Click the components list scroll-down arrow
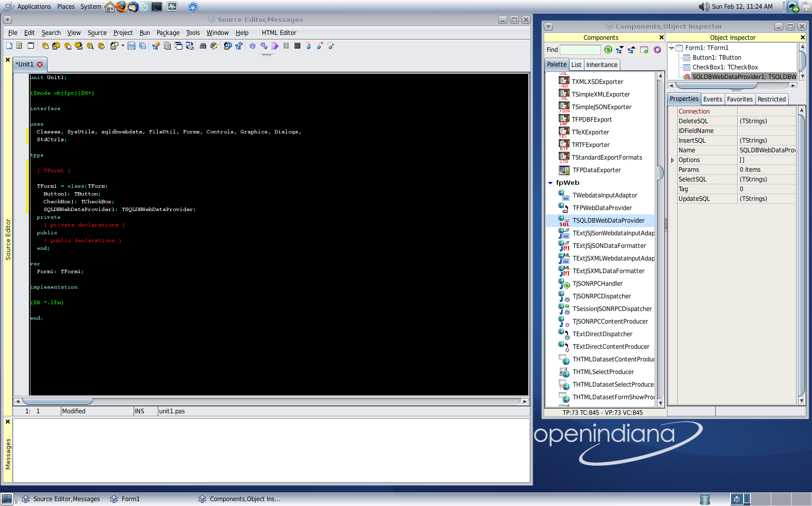Viewport: 812px width, 506px height. (660, 403)
